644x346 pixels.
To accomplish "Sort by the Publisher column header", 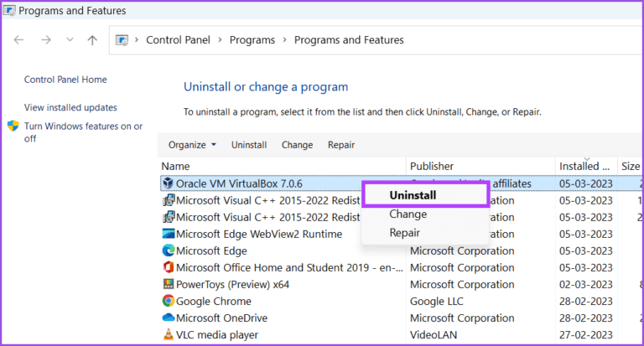I will point(480,166).
